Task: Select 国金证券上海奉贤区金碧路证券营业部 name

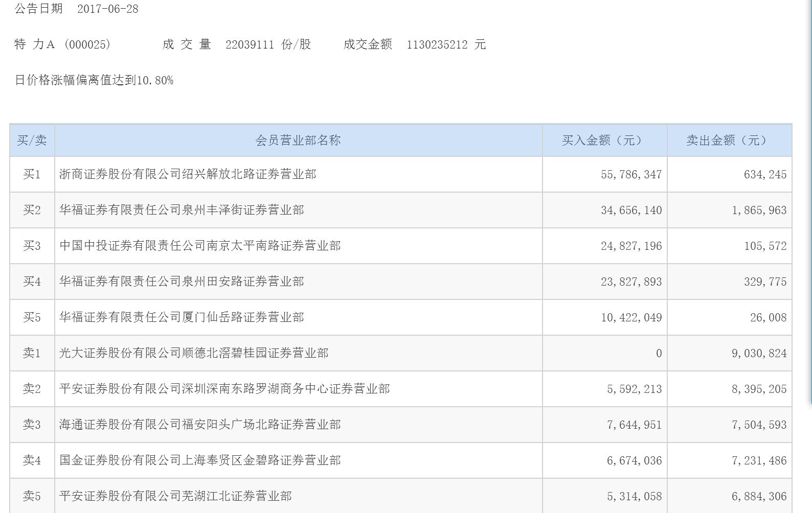Action: pyautogui.click(x=200, y=460)
